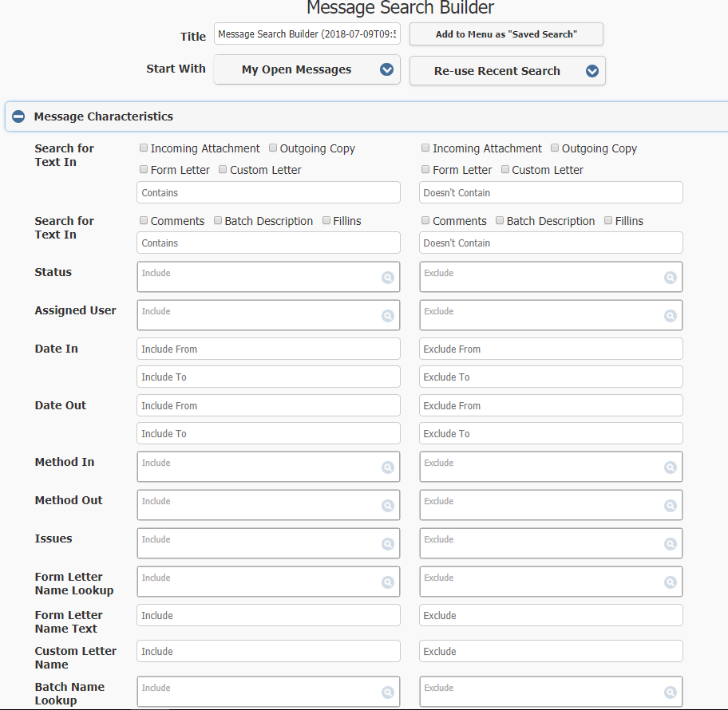Click the first Doesn't Contain text field

[551, 192]
